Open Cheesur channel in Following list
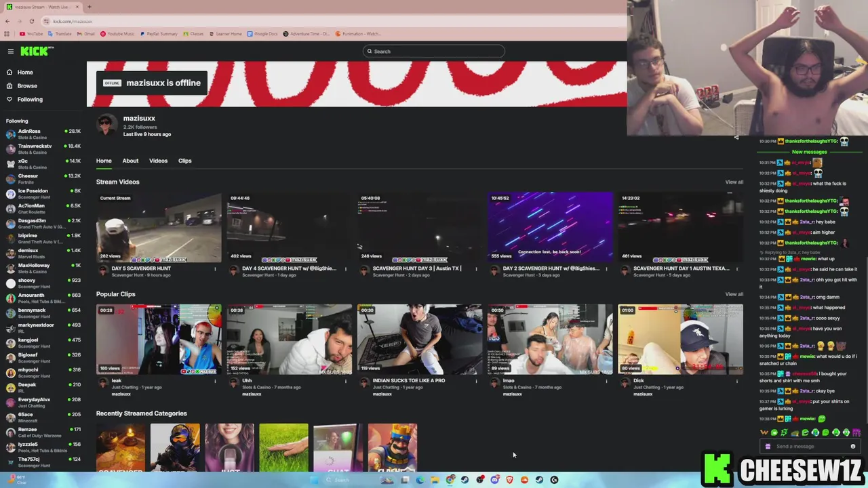868x488 pixels. coord(43,178)
